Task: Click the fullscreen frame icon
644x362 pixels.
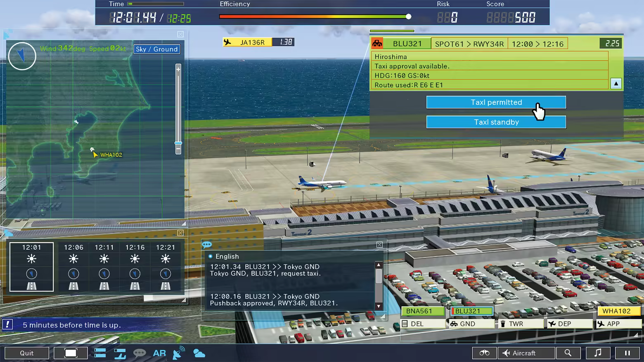Action: point(71,353)
